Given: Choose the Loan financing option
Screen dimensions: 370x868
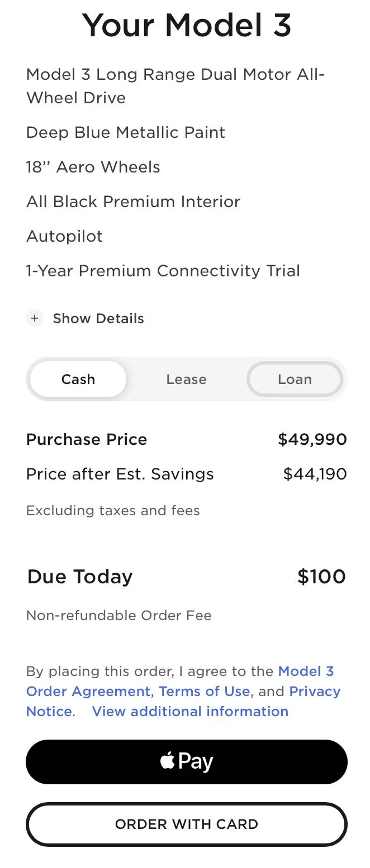Looking at the screenshot, I should pyautogui.click(x=295, y=379).
